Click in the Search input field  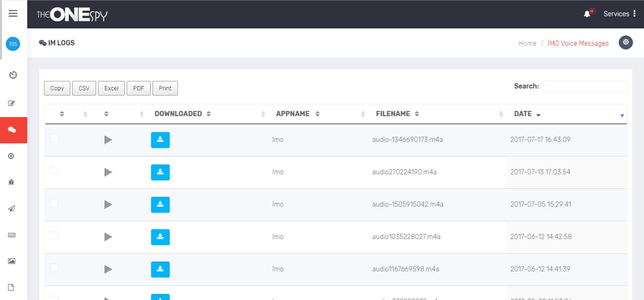click(x=584, y=86)
